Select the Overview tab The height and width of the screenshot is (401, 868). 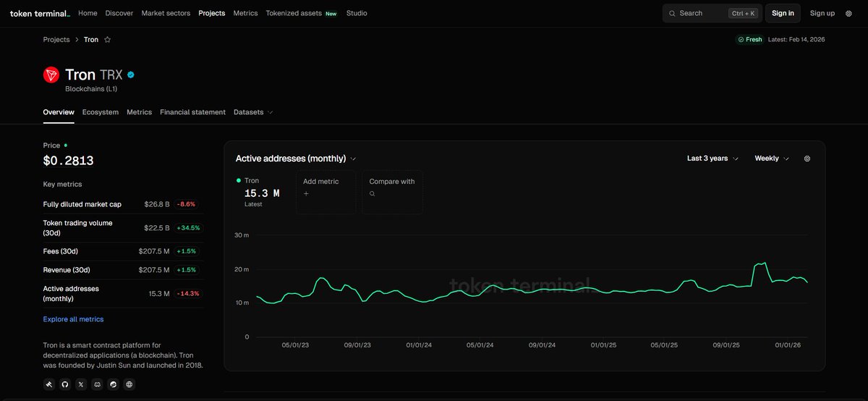[x=59, y=112]
